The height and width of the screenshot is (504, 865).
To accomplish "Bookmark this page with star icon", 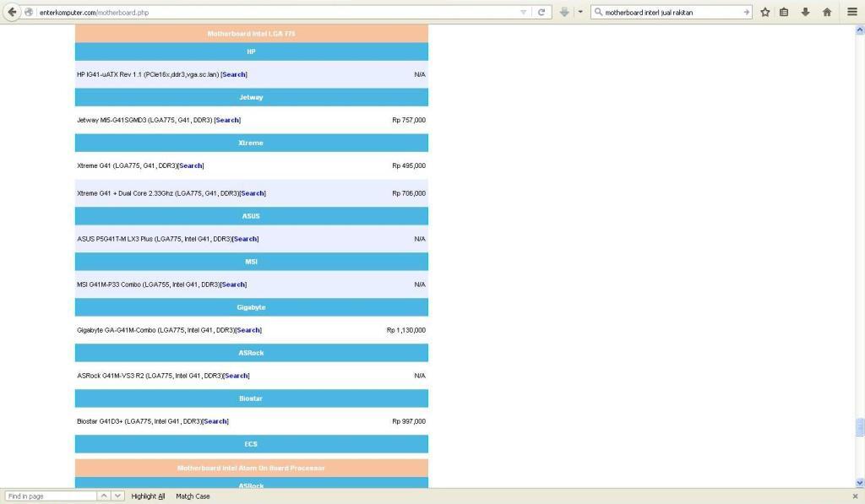I will (764, 12).
